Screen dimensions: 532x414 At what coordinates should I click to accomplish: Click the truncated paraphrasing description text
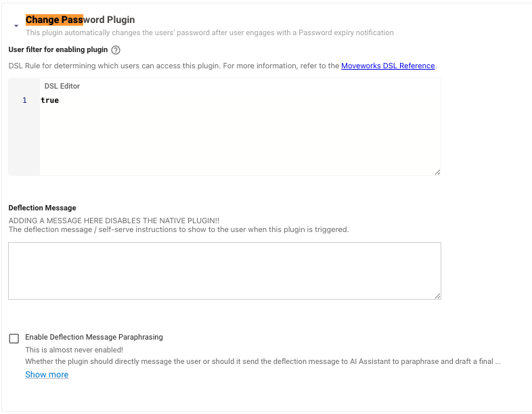[263, 361]
